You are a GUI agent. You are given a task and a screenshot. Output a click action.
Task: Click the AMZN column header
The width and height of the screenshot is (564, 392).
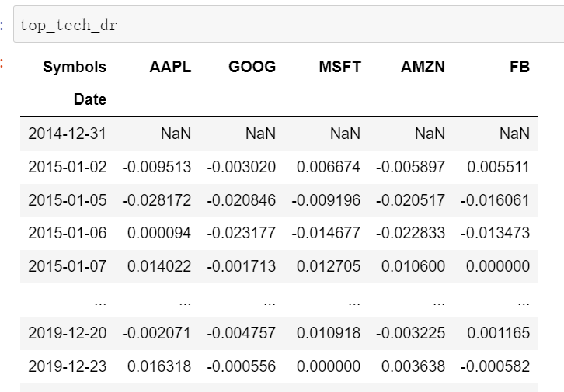pyautogui.click(x=423, y=67)
